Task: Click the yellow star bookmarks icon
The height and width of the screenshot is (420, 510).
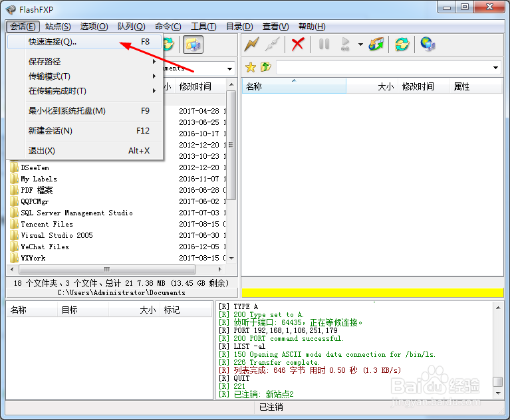Action: (x=251, y=67)
